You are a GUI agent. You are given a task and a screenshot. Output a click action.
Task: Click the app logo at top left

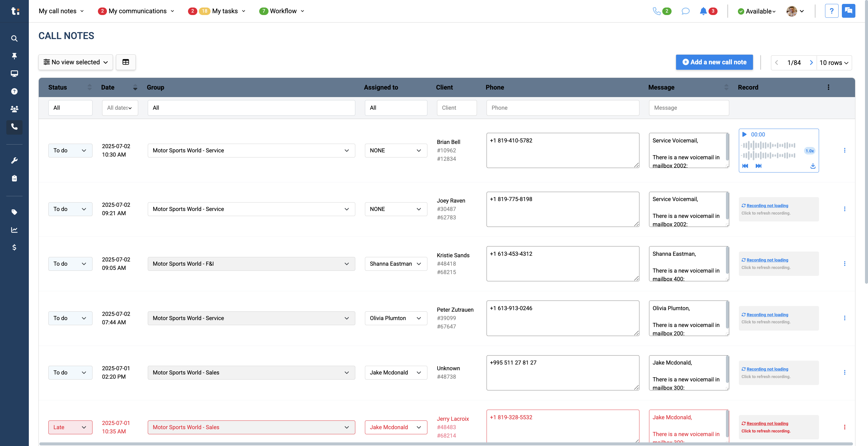[x=15, y=11]
